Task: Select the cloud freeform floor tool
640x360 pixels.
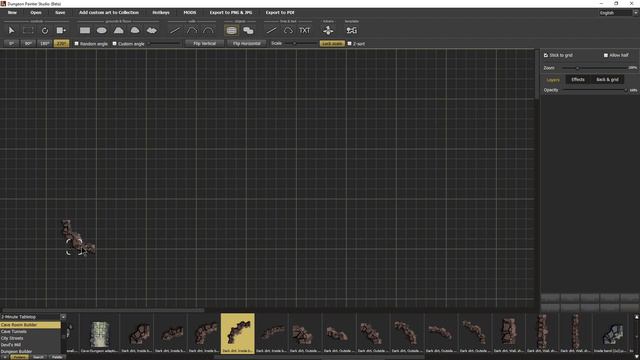Action: (x=151, y=30)
